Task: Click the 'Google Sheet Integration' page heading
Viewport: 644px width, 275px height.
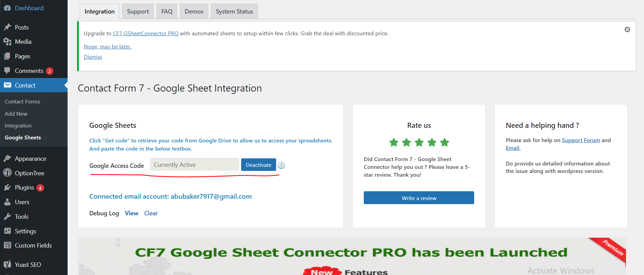Action: (170, 88)
